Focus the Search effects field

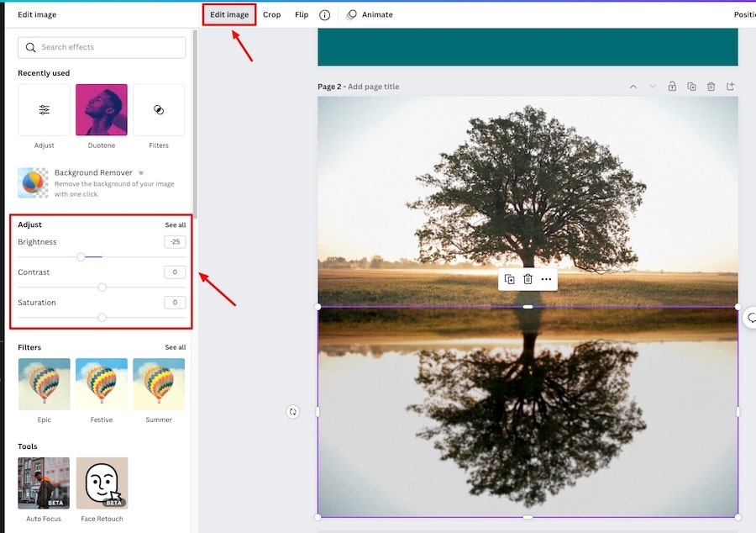click(x=102, y=47)
